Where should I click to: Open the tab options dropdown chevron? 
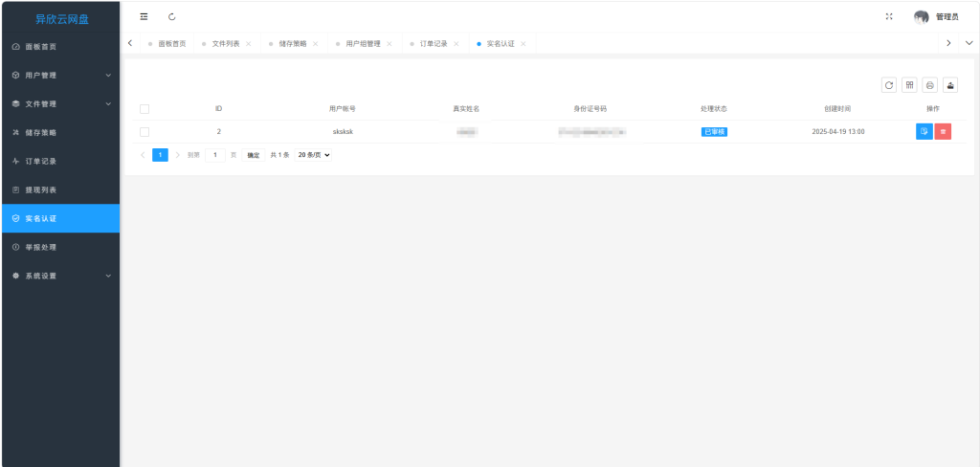(x=969, y=43)
